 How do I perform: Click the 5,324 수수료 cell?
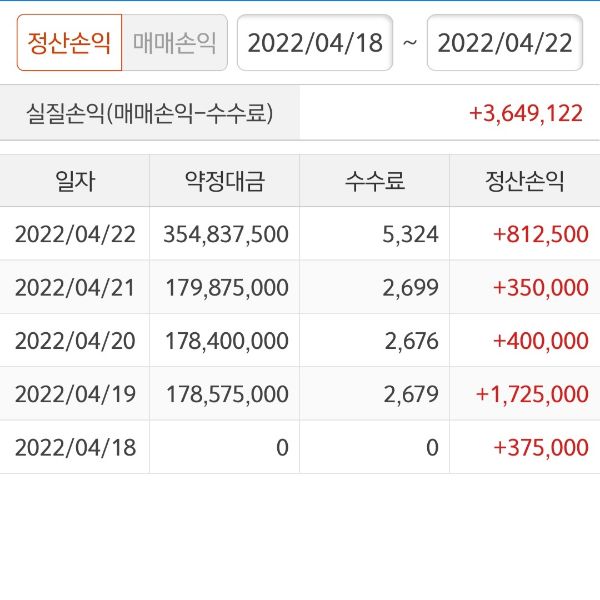point(411,234)
